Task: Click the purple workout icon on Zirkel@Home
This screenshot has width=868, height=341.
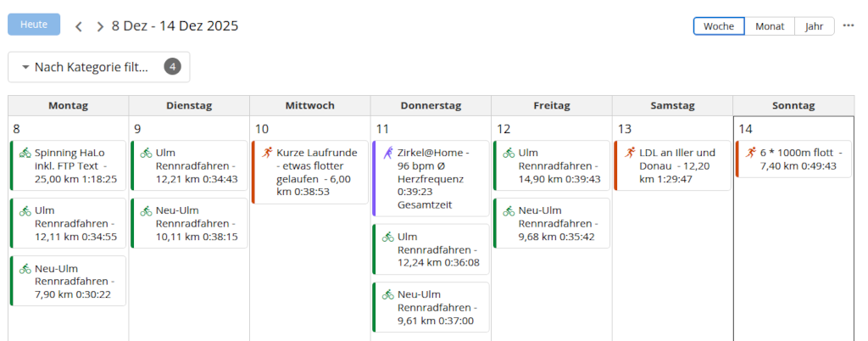Action: [388, 154]
